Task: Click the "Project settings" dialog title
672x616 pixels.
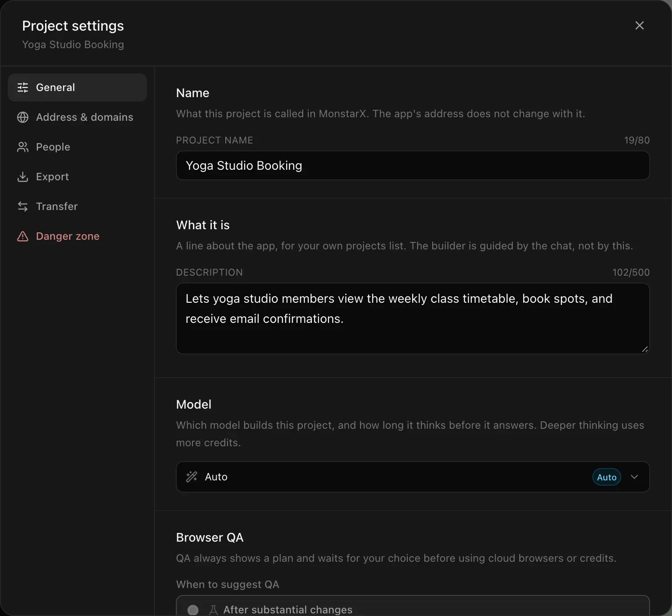Action: pyautogui.click(x=73, y=26)
